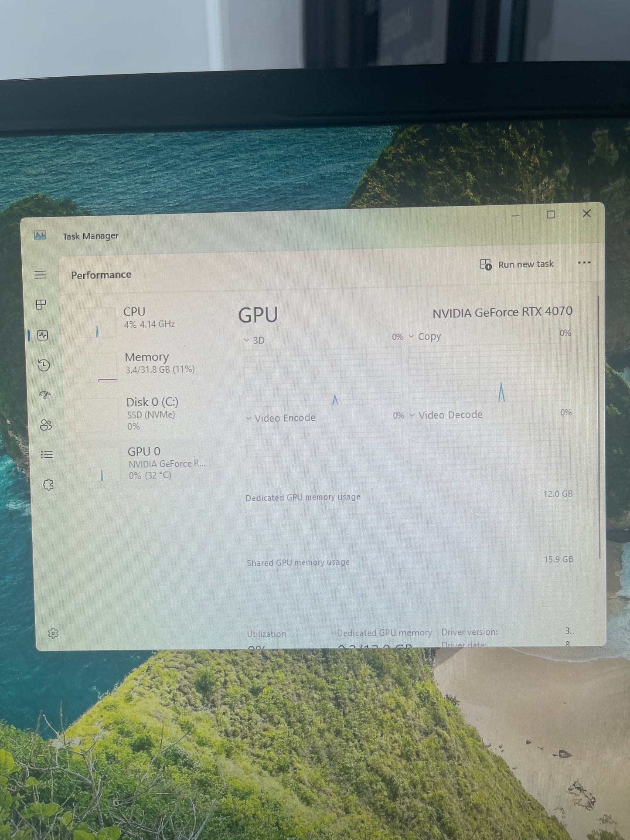Click the Dedicated GPU memory usage label
The width and height of the screenshot is (630, 840).
303,497
